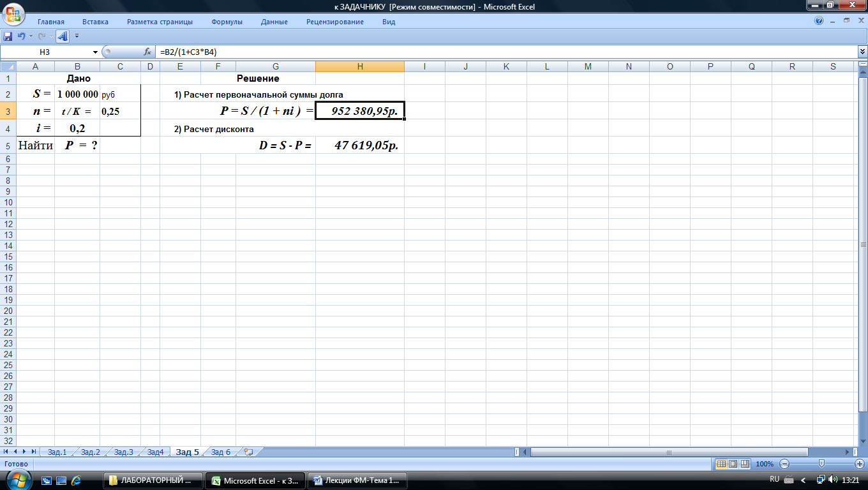
Task: Switch to Normal view button
Action: click(721, 464)
